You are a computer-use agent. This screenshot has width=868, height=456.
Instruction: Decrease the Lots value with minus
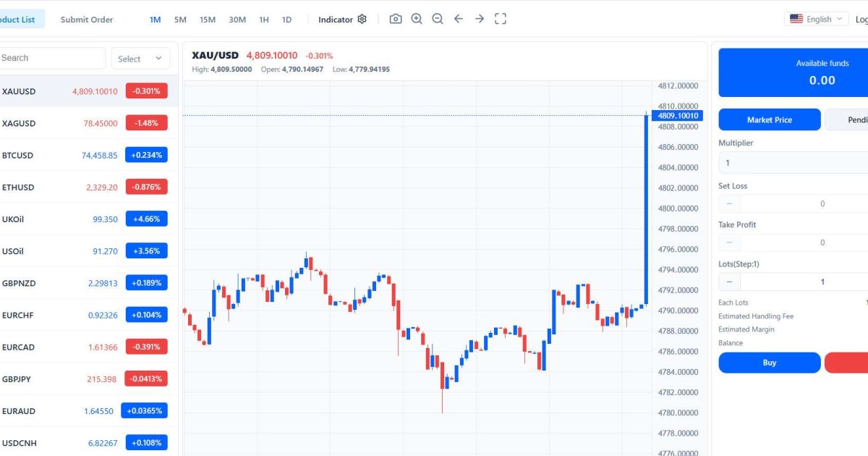729,282
